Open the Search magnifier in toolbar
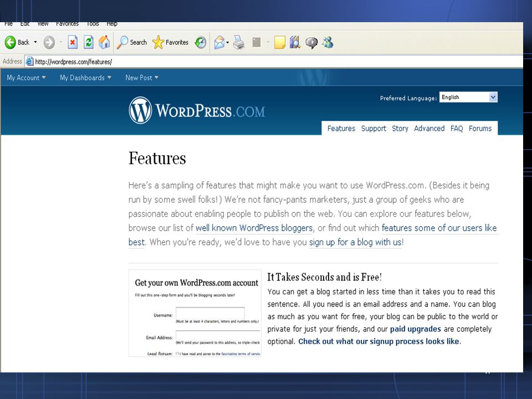532x399 pixels. [132, 43]
